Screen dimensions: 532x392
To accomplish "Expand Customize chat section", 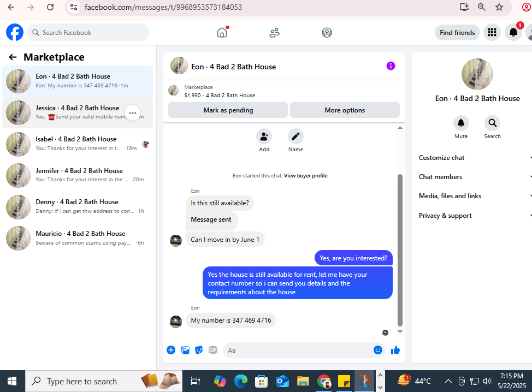I will [x=475, y=158].
